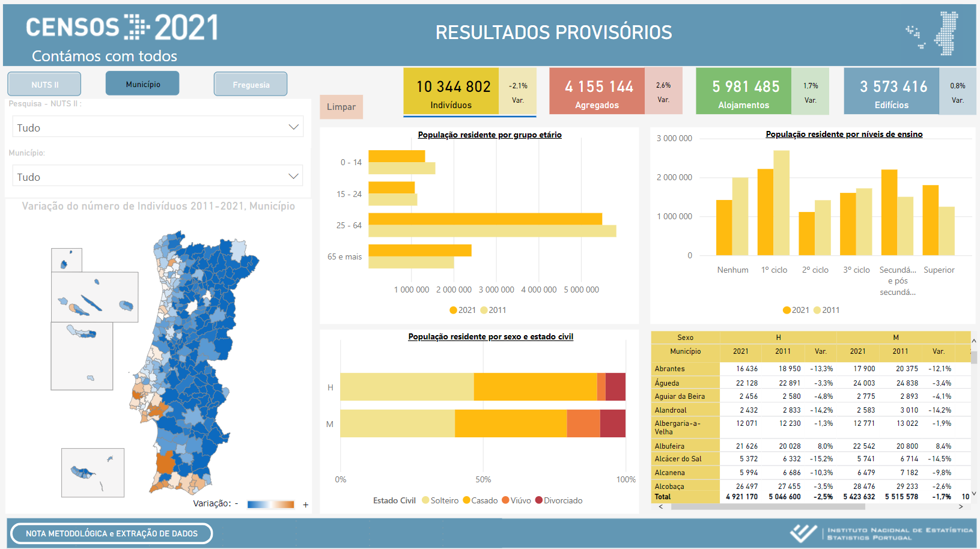The image size is (980, 549).
Task: Select the Agregados indicator card
Action: (x=597, y=91)
